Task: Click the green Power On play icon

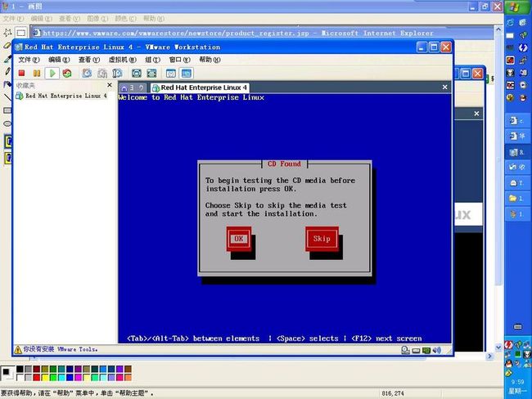Action: click(52, 74)
